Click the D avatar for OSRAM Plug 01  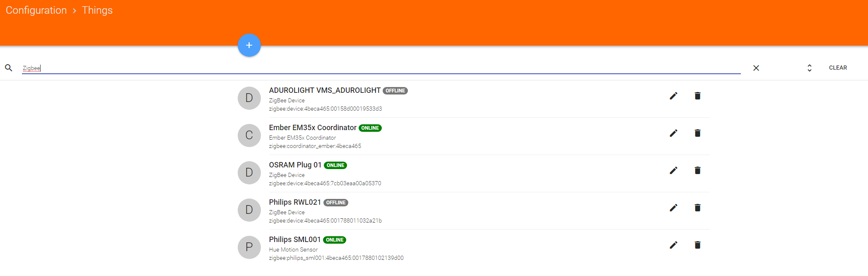click(249, 173)
